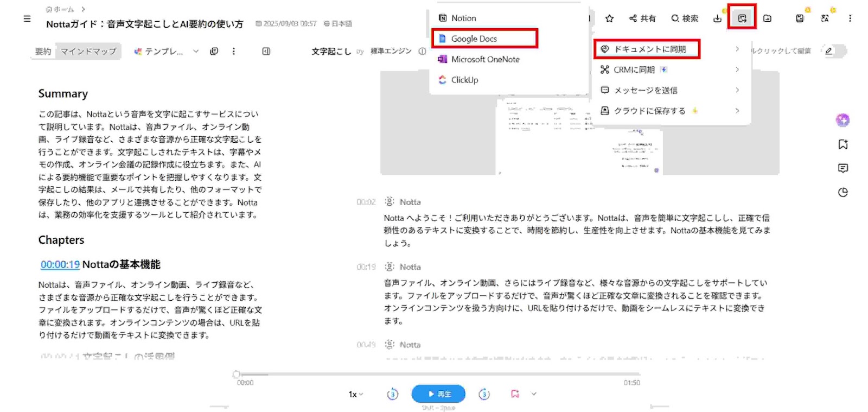The height and width of the screenshot is (412, 868).
Task: Open the purple AI assistant icon
Action: [843, 120]
